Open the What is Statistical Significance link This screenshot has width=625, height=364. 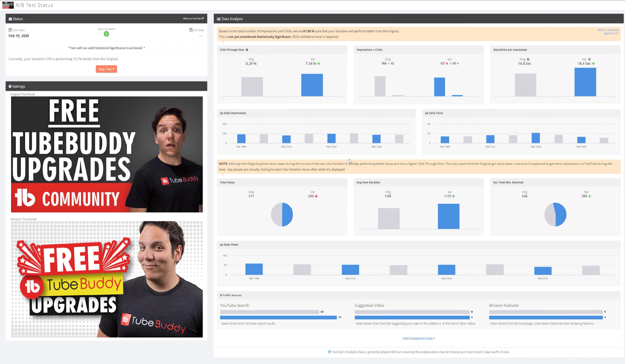click(608, 32)
